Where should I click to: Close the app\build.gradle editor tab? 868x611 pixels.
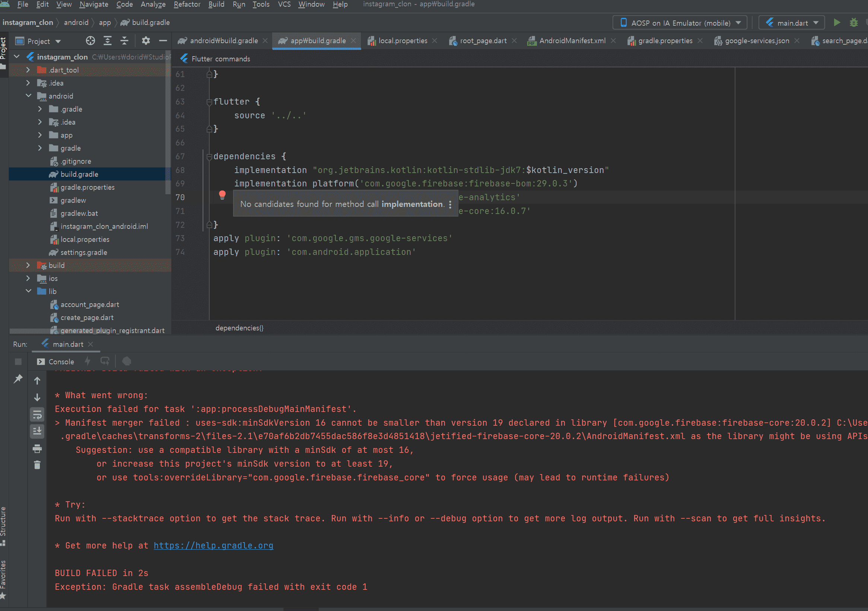pyautogui.click(x=353, y=41)
